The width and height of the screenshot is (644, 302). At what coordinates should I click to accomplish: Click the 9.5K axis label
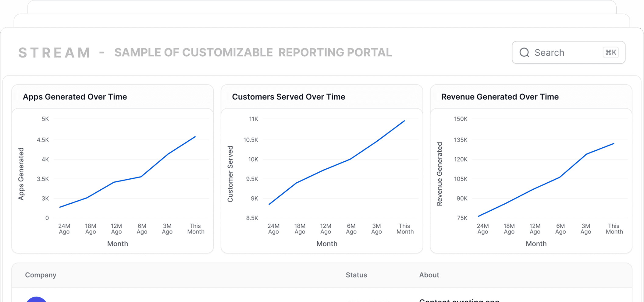(x=252, y=179)
